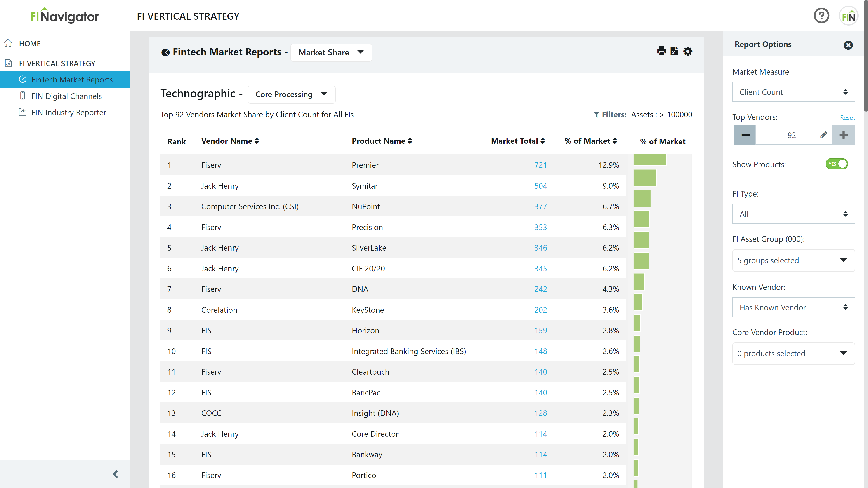
Task: Click the Corelation vendor cell
Action: point(219,310)
